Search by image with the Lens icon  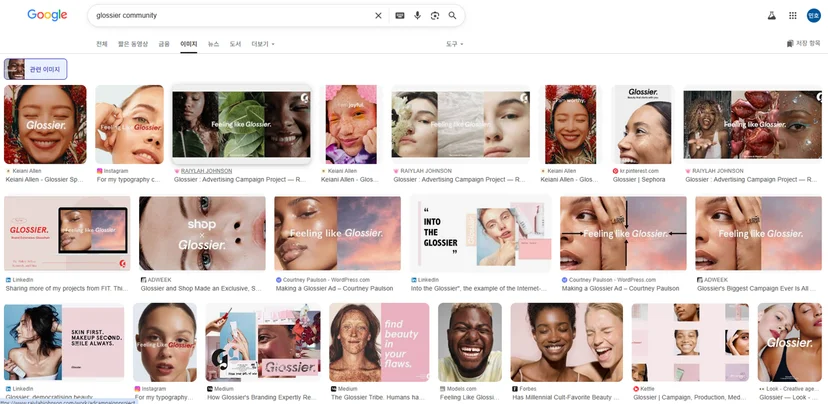(x=435, y=16)
